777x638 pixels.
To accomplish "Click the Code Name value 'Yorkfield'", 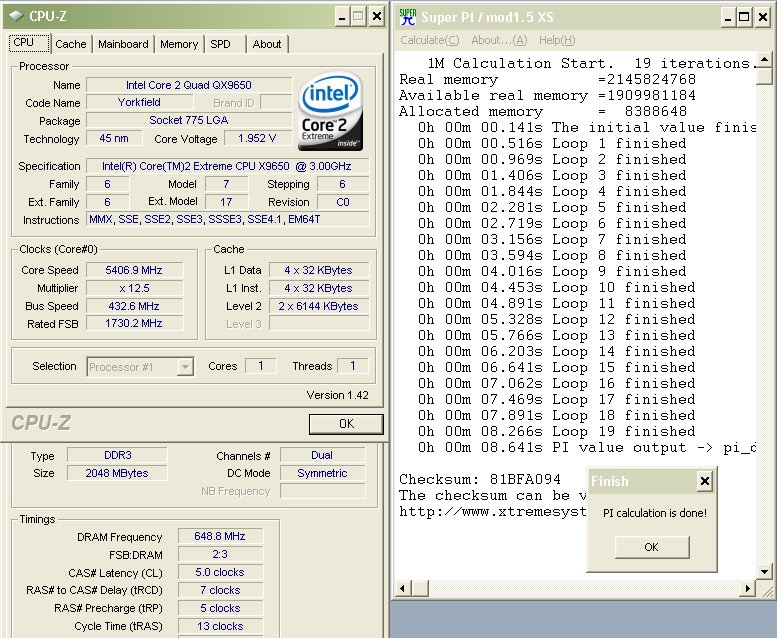I will pos(139,103).
